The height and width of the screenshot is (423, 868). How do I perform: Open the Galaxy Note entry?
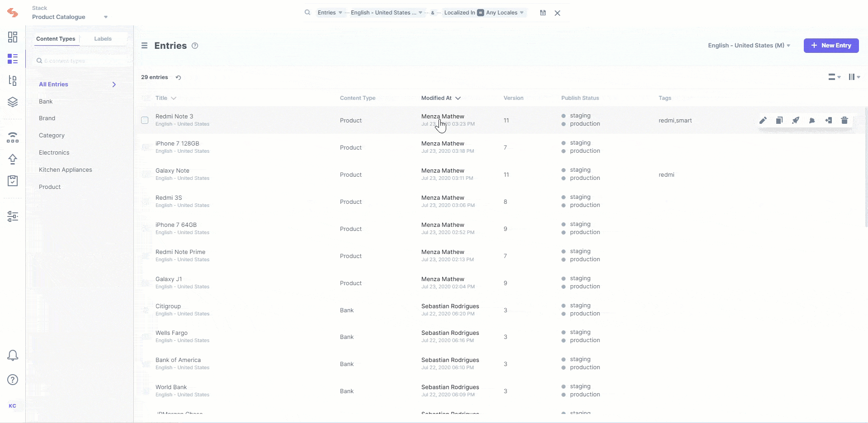click(172, 171)
